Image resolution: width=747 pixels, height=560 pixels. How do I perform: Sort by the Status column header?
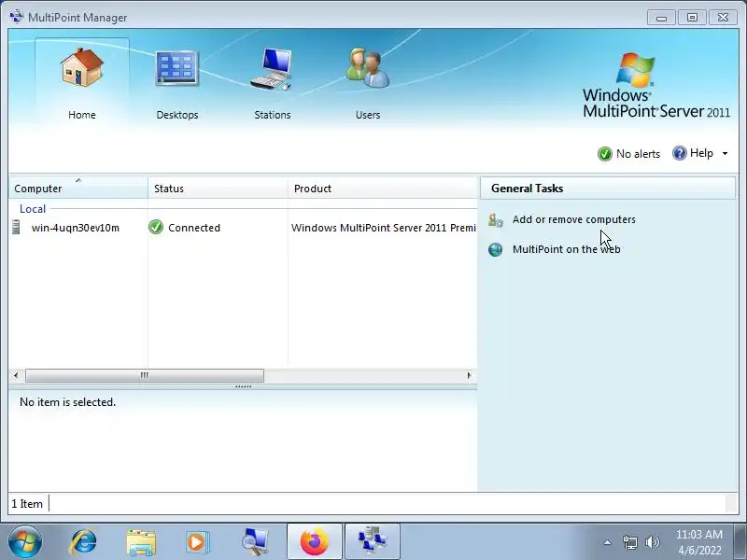coord(218,189)
